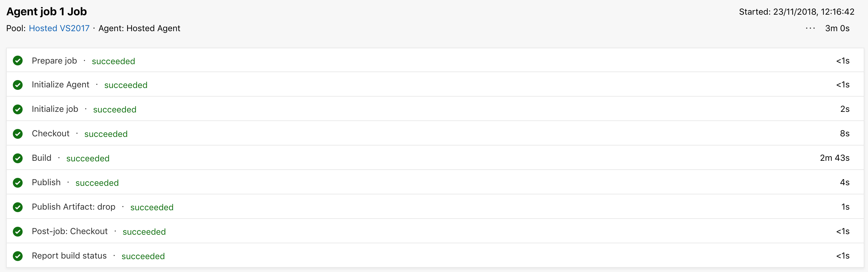Click the Post-job: Checkout success icon
Viewport: 868px width, 272px height.
click(17, 232)
